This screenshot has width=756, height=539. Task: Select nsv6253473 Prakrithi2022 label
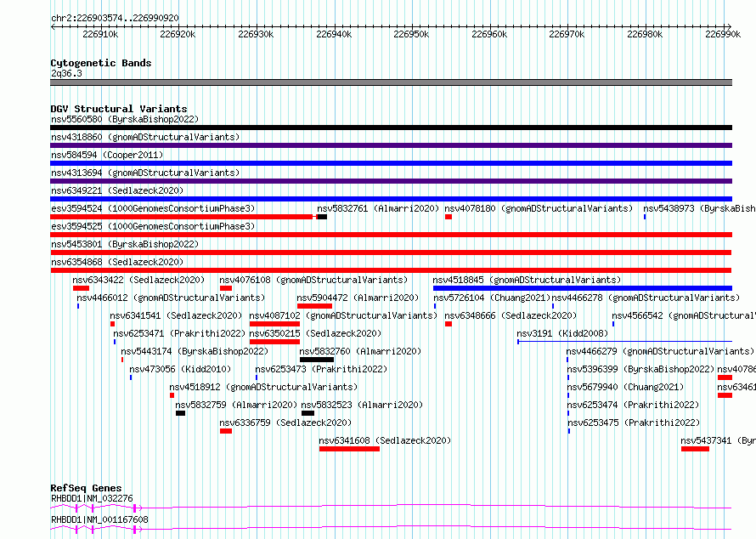321,369
